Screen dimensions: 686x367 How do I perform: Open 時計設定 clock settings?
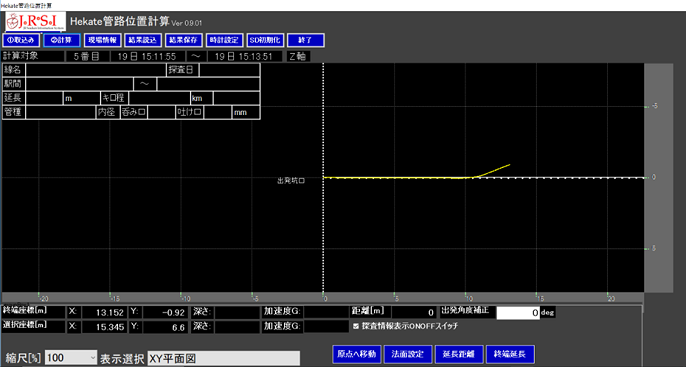click(x=224, y=40)
